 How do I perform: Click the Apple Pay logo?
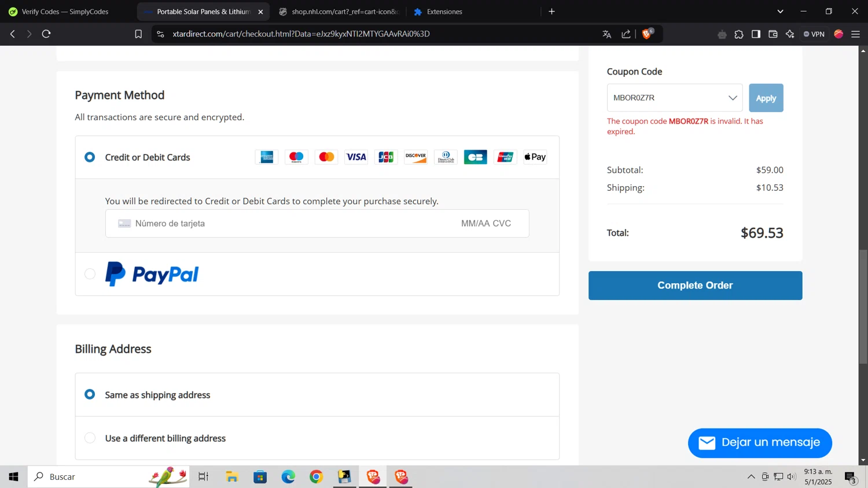(x=535, y=157)
